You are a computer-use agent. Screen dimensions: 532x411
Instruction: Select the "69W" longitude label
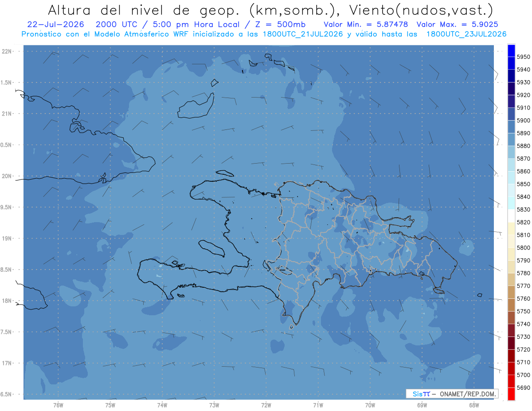[x=422, y=405]
